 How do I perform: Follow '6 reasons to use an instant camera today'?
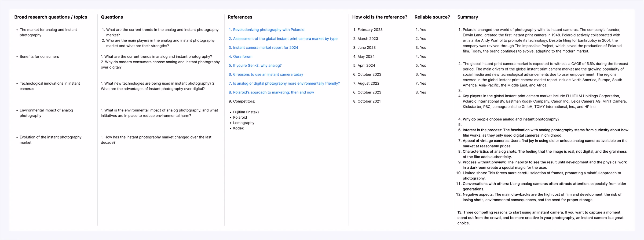(x=268, y=74)
